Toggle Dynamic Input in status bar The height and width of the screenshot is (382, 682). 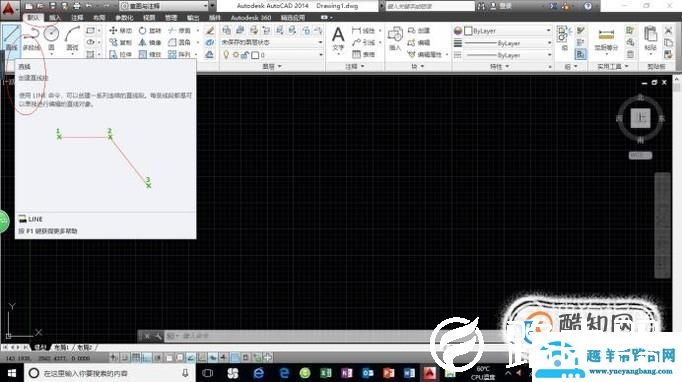pyautogui.click(x=213, y=358)
